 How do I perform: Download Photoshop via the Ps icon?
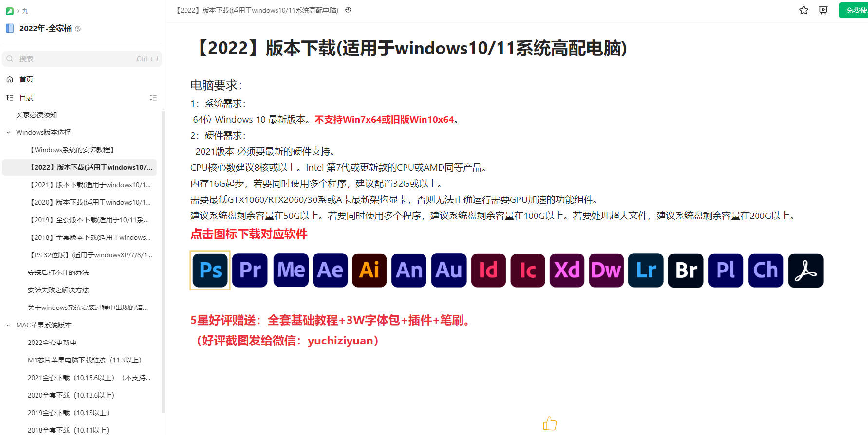tap(210, 271)
